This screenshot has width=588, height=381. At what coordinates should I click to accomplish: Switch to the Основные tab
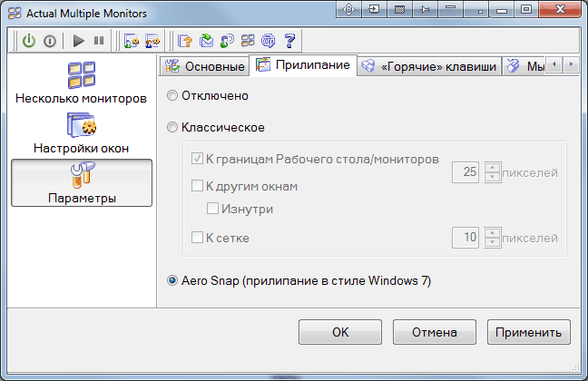(x=205, y=66)
